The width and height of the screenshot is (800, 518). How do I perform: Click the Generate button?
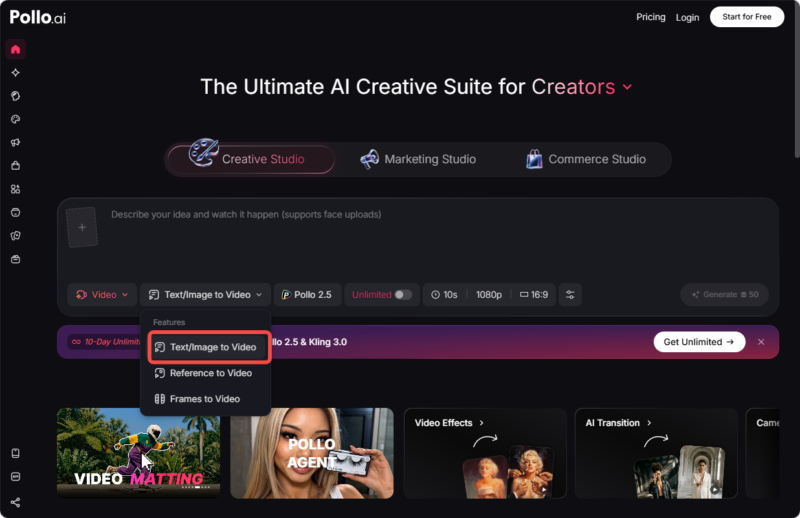pos(724,294)
